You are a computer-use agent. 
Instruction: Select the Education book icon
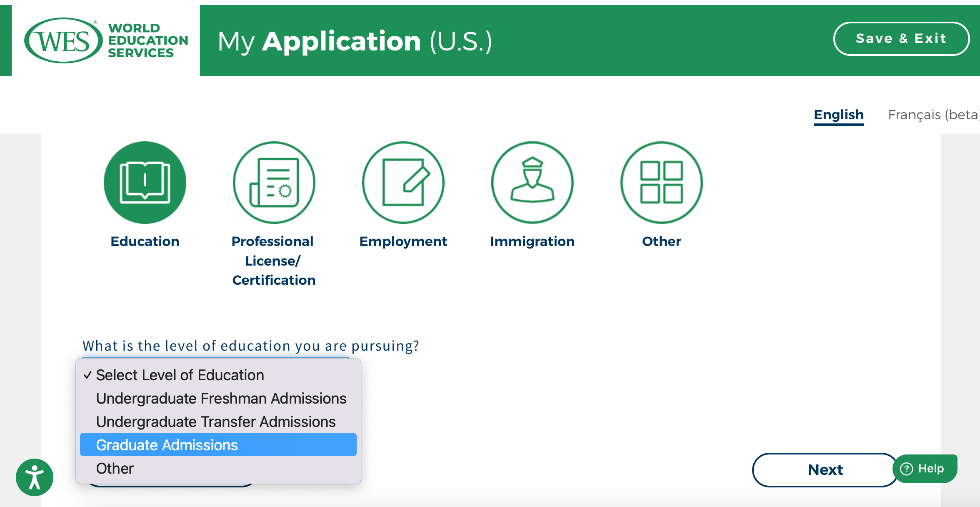pyautogui.click(x=145, y=183)
